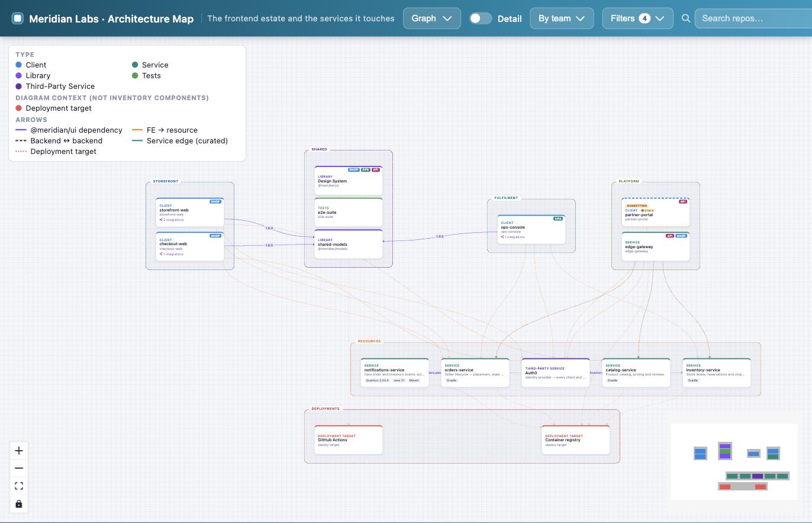Click the OPS badge on ops-console
This screenshot has width=812, height=523.
pos(558,219)
